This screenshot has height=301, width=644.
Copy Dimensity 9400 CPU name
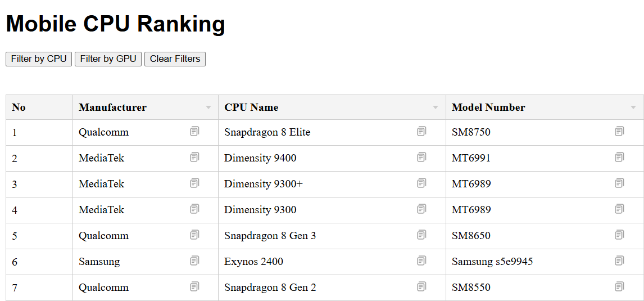pyautogui.click(x=421, y=158)
